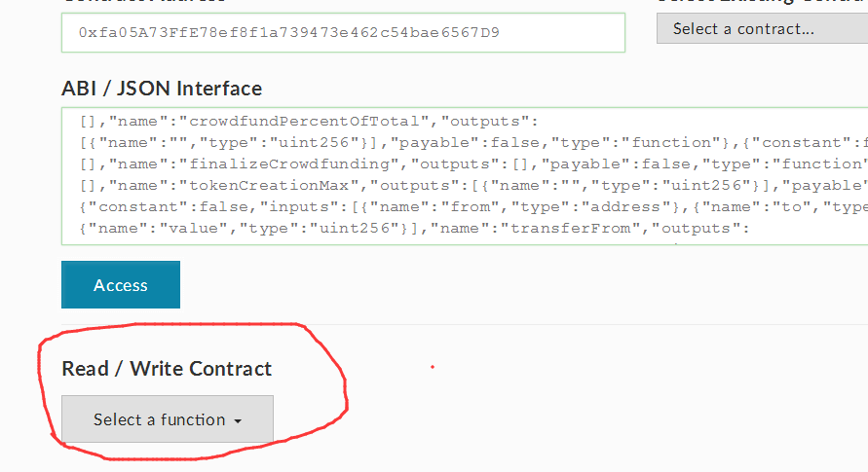Viewport: 868px width, 472px height.
Task: Click the 'ABI / JSON Interface' heading
Action: pyautogui.click(x=162, y=88)
